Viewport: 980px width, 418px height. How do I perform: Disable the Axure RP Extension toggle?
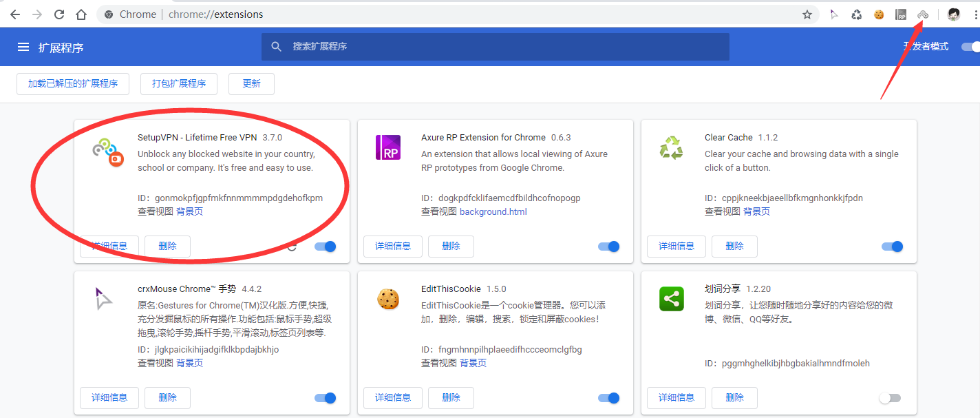pos(609,247)
